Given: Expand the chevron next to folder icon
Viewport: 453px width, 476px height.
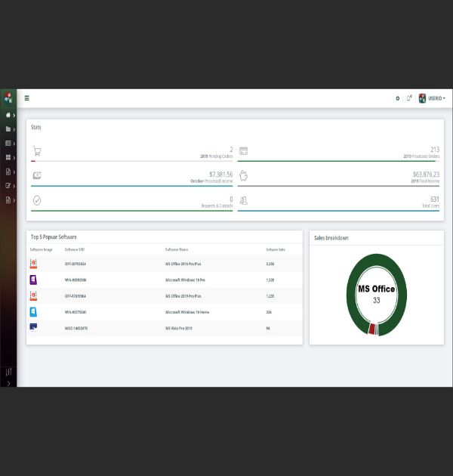Looking at the screenshot, I should pyautogui.click(x=14, y=129).
